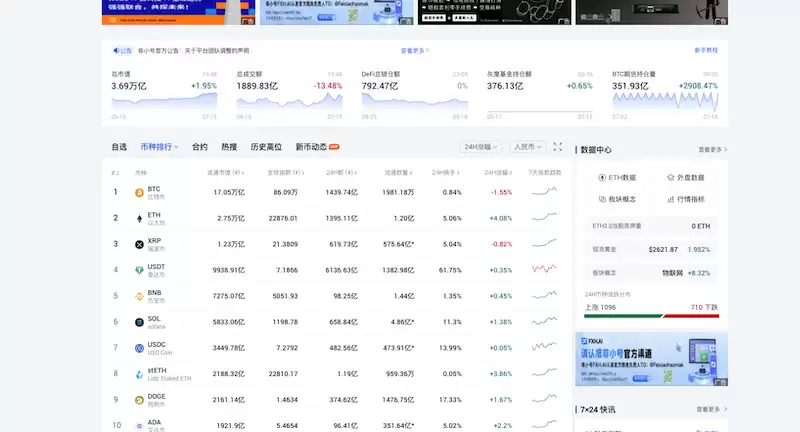Screen dimensions: 800x432
Task: Click the announcement speaker icon
Action: click(x=117, y=50)
